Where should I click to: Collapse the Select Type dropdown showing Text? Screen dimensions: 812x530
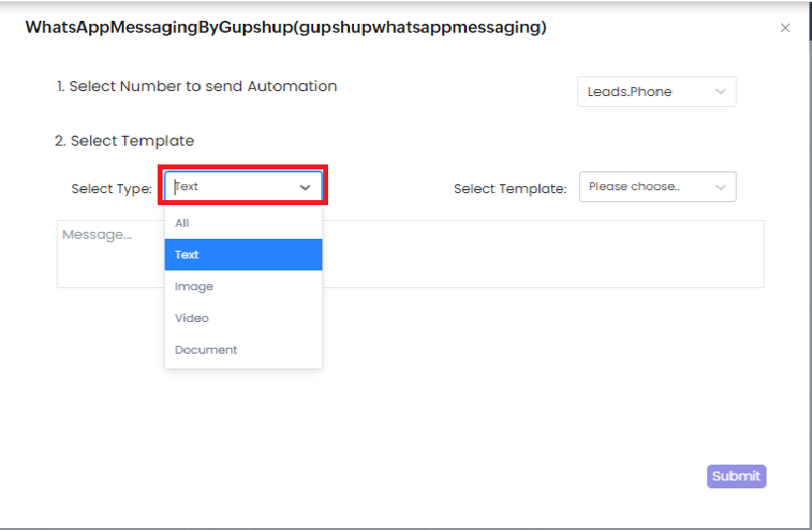pyautogui.click(x=243, y=186)
